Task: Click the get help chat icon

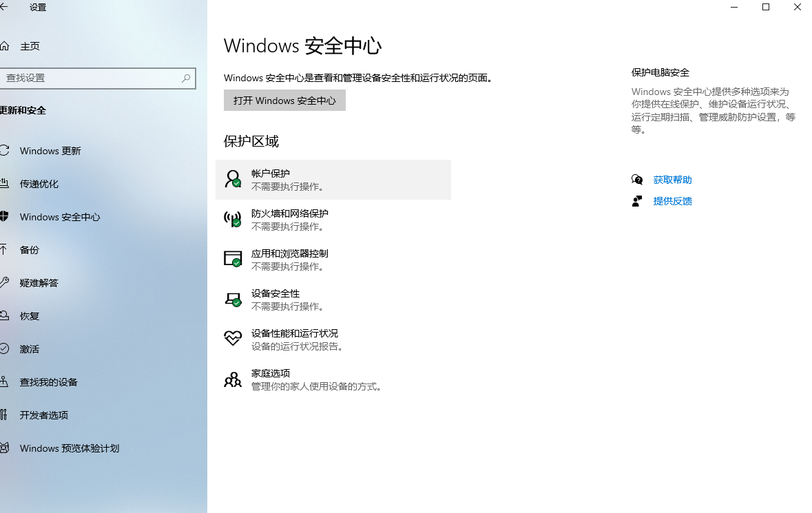Action: [x=637, y=180]
